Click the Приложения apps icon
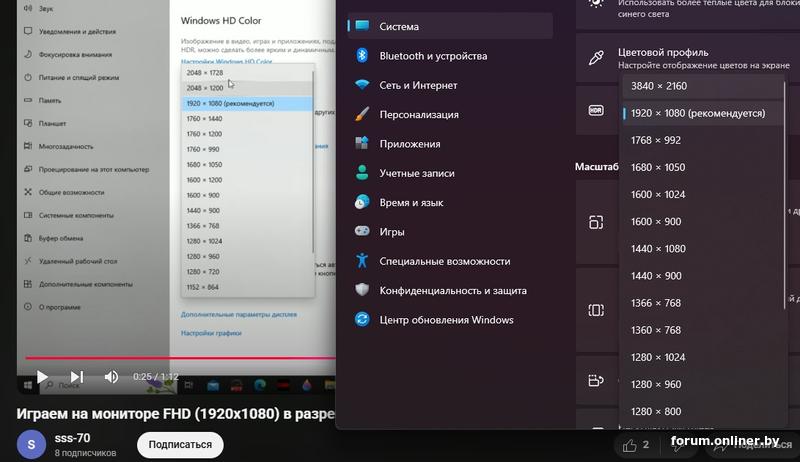The height and width of the screenshot is (462, 800). click(x=362, y=143)
